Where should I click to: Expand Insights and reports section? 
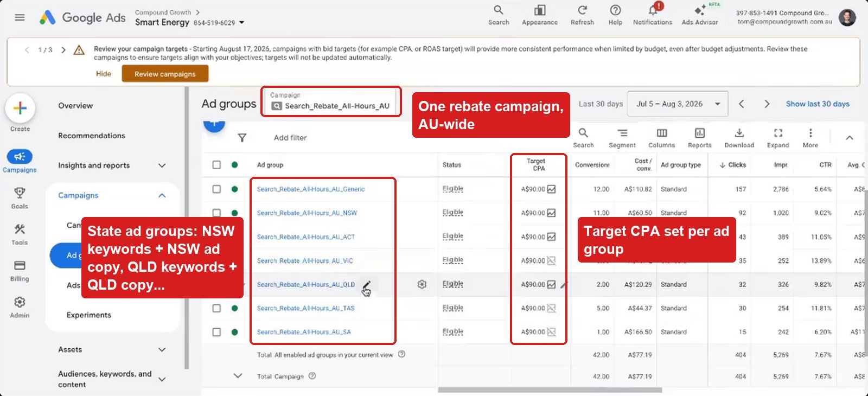point(162,165)
